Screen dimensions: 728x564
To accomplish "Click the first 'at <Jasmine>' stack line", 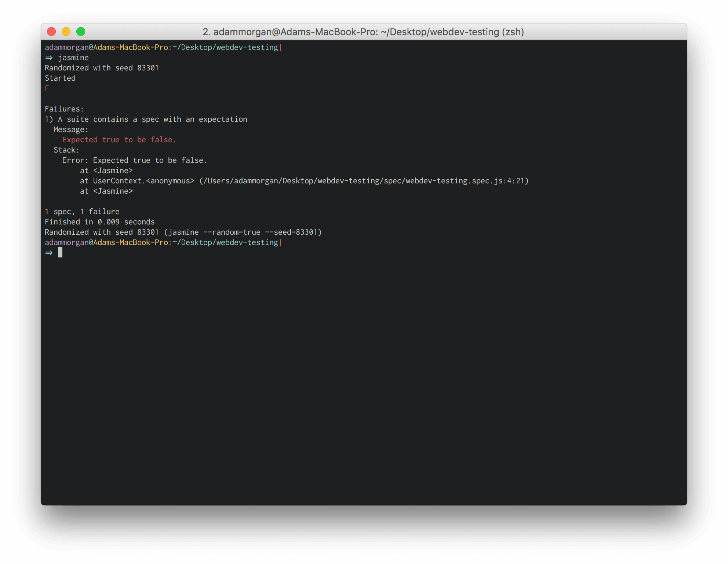I will coord(106,171).
